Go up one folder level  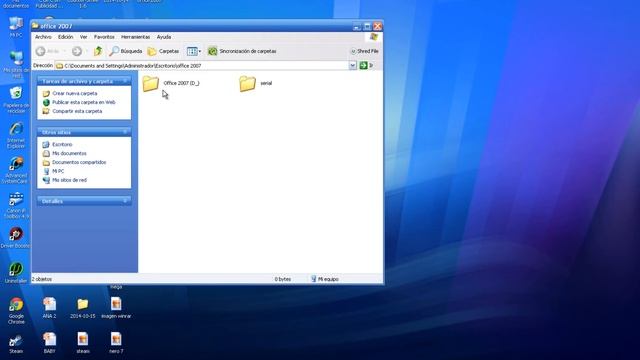coord(98,51)
